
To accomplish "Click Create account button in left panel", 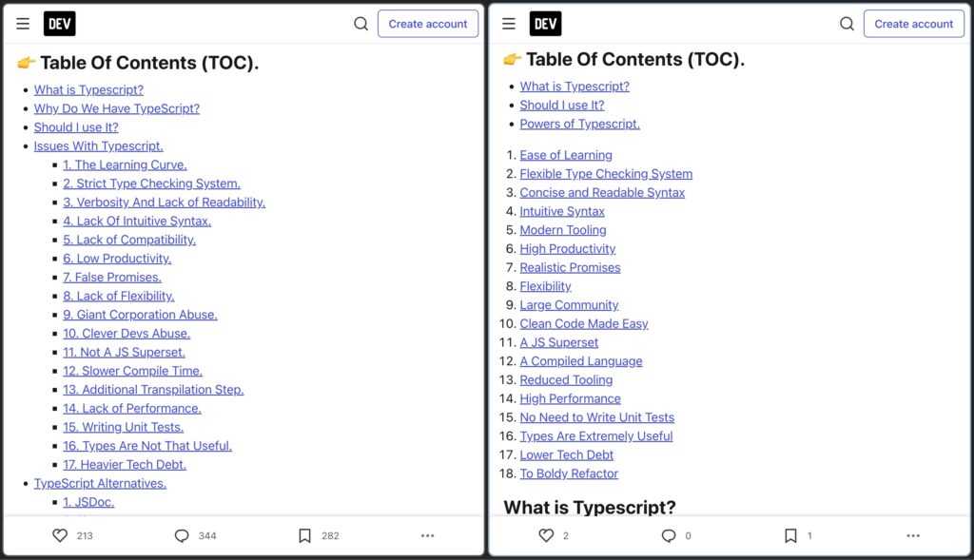I will pyautogui.click(x=428, y=24).
